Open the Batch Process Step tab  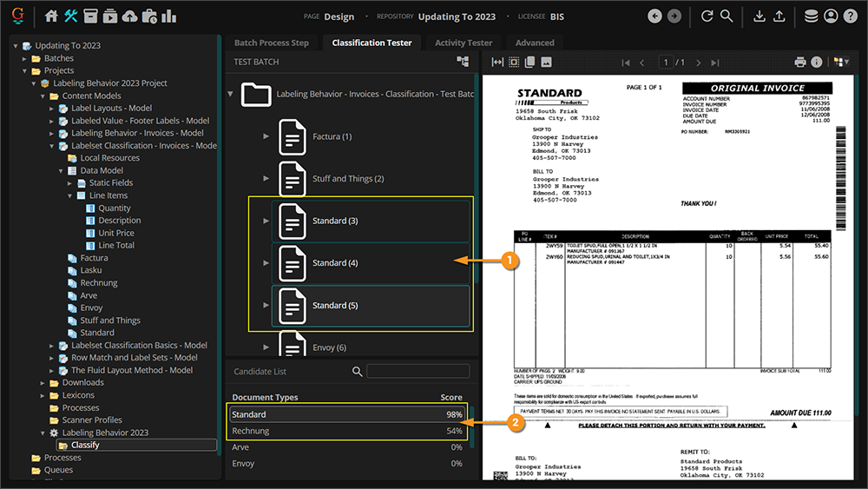271,43
